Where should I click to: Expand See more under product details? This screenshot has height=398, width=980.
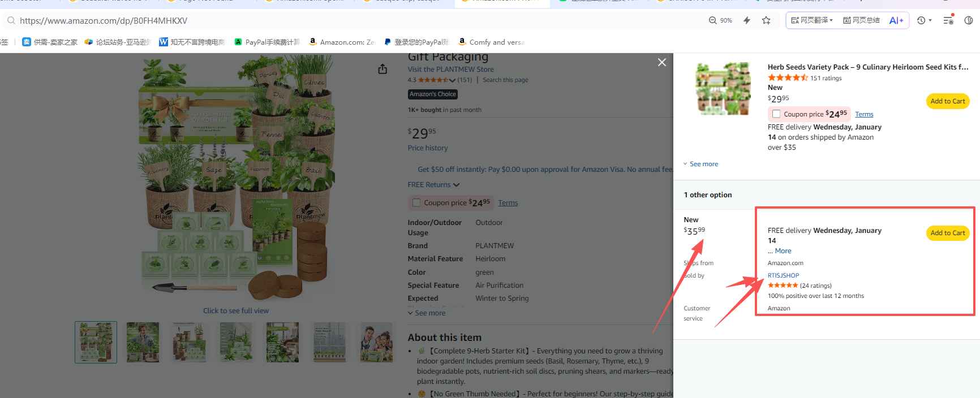coord(427,313)
